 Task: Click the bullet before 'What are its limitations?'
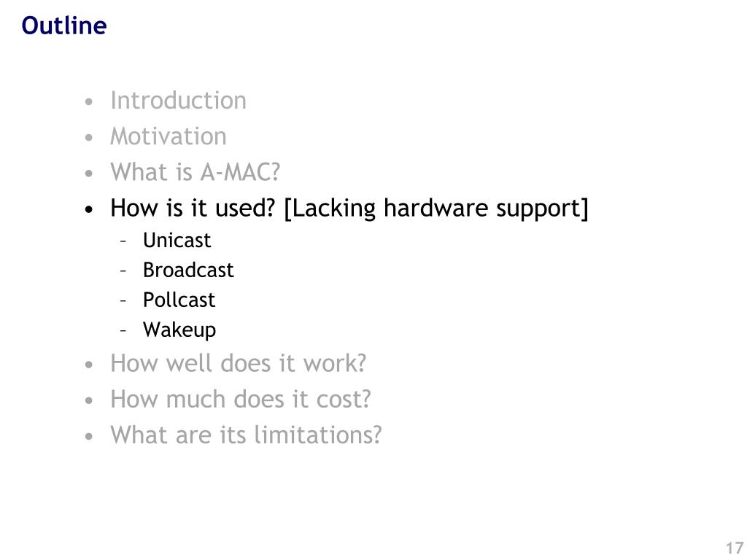pos(88,436)
